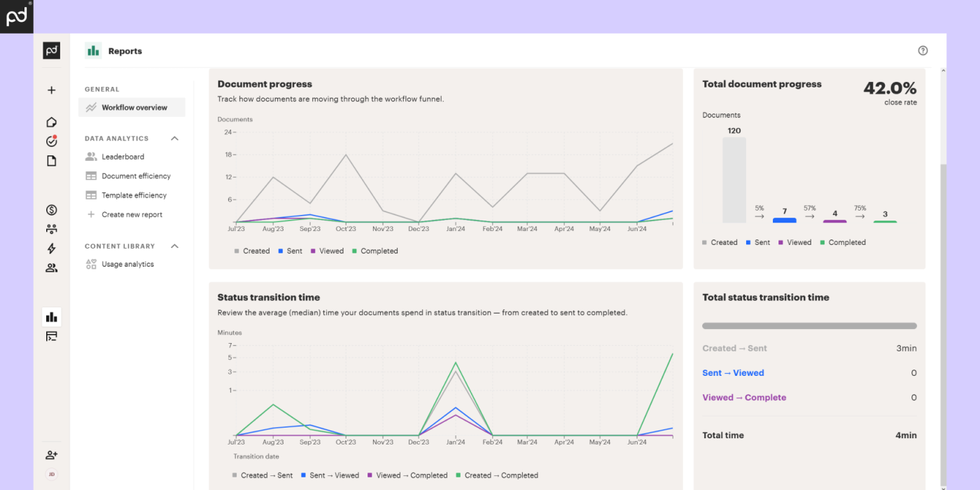Open the tasks checkmark icon with notification

point(51,141)
